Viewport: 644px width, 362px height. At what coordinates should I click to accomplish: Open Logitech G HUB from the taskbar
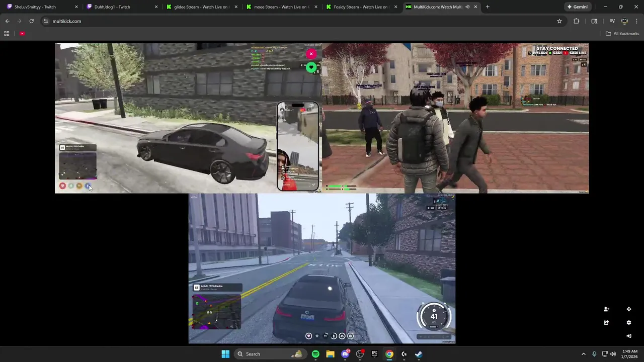coord(404,354)
